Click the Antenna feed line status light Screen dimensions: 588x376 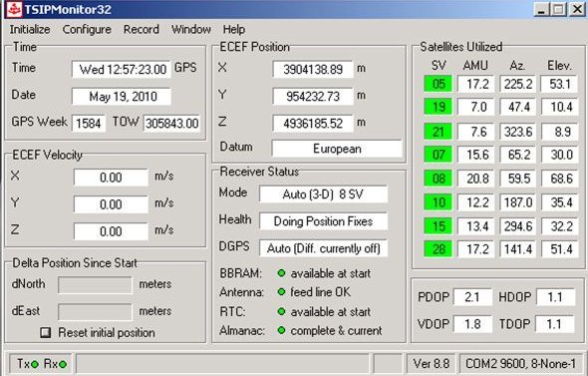[281, 291]
